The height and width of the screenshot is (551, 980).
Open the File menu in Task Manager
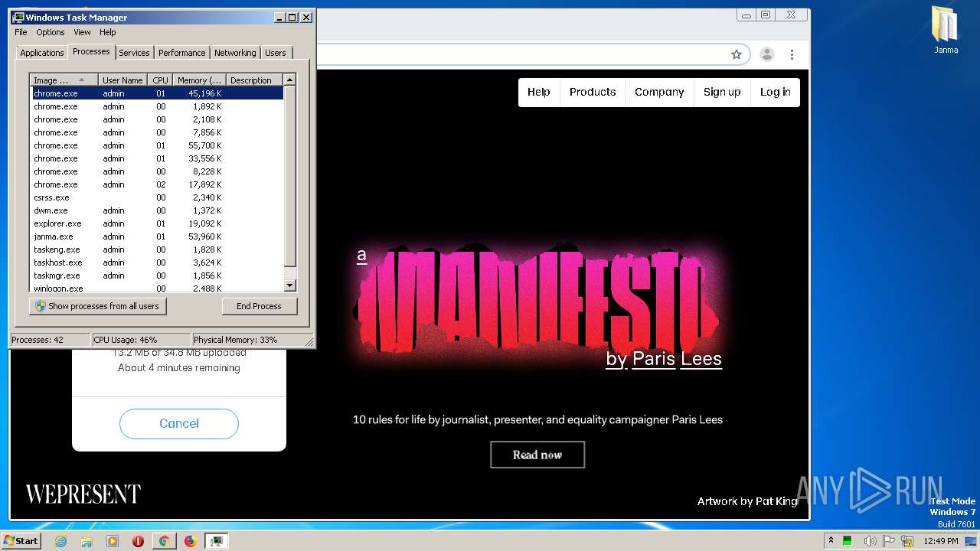click(x=21, y=32)
